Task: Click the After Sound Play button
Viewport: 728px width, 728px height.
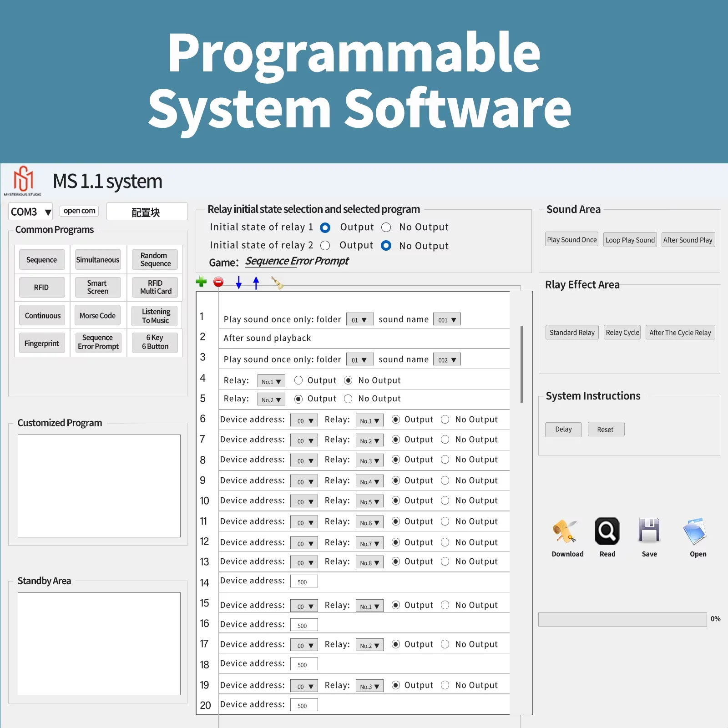Action: (x=688, y=240)
